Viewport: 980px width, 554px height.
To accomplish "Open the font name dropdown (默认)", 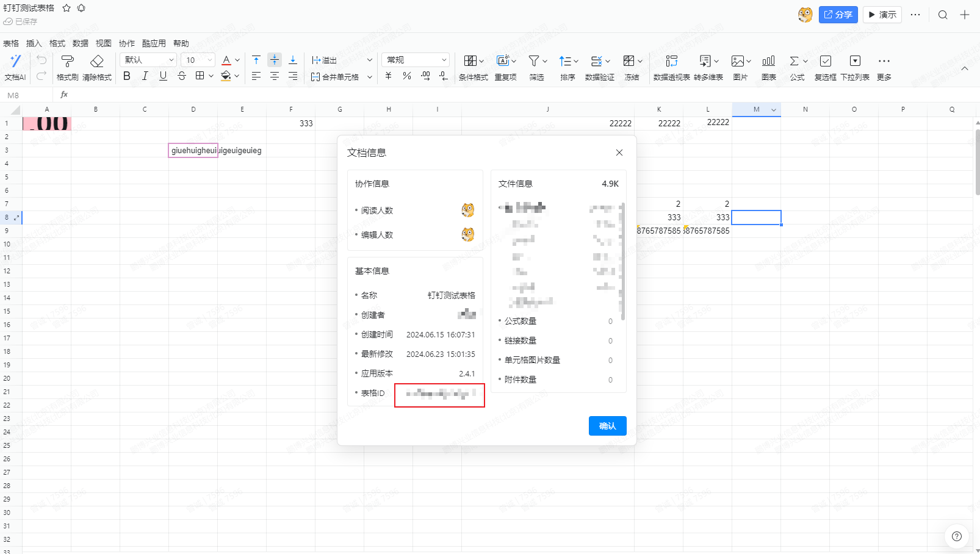I will tap(149, 60).
